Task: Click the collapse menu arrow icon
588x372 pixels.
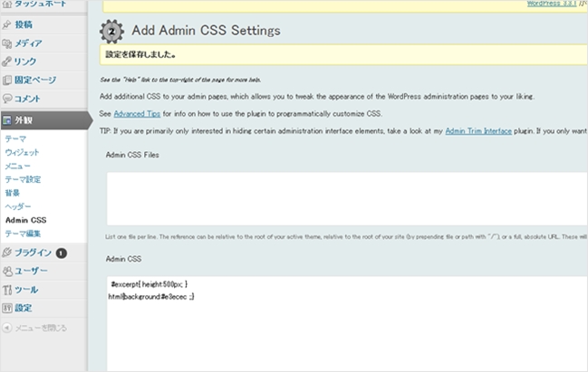Action: pos(6,328)
